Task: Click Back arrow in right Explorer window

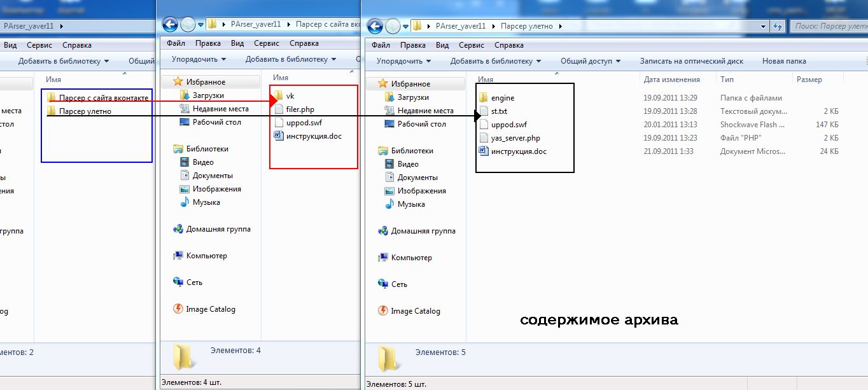Action: 375,26
